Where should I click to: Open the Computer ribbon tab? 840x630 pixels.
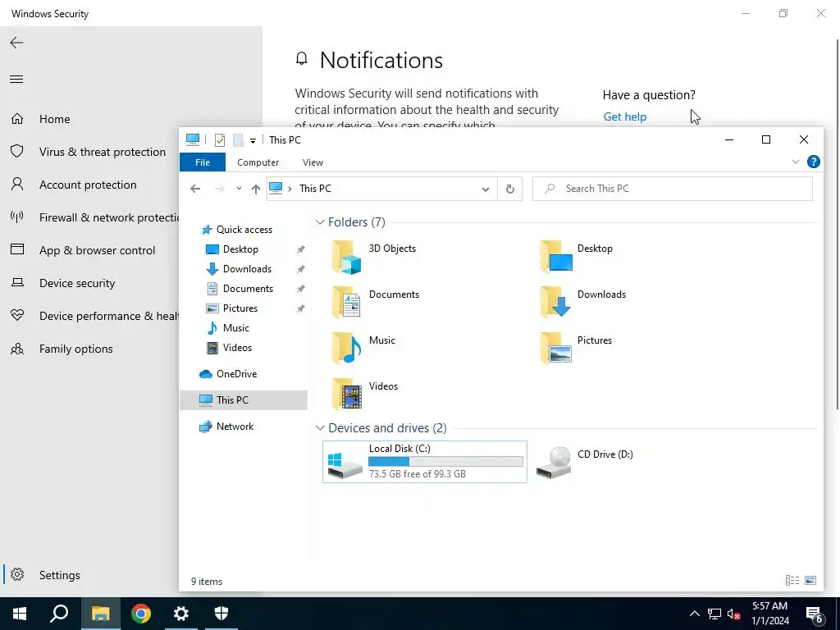pos(258,162)
